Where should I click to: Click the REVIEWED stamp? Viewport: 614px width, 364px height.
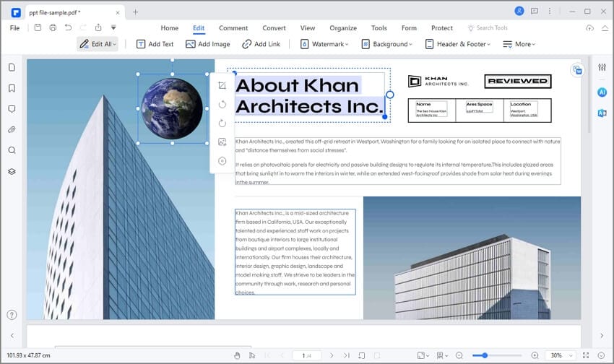(x=518, y=81)
